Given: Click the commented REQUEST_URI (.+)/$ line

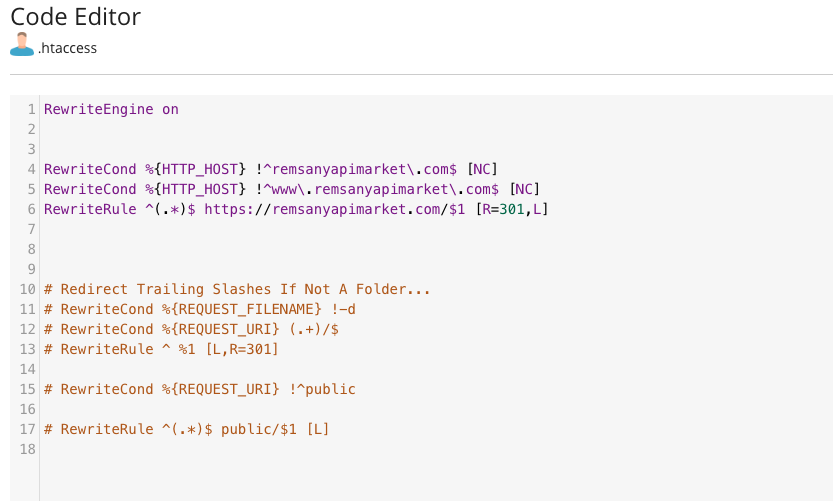Looking at the screenshot, I should [x=191, y=329].
